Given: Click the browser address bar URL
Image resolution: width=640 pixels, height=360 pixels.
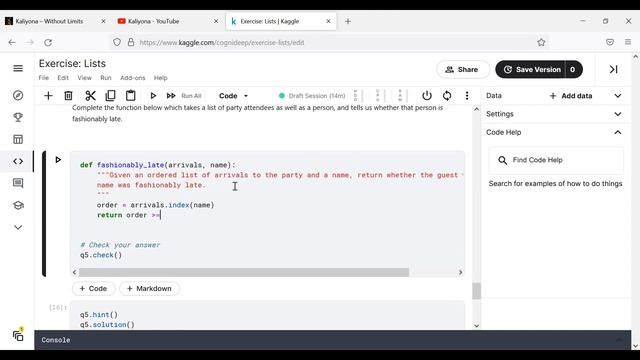Looking at the screenshot, I should pos(222,42).
